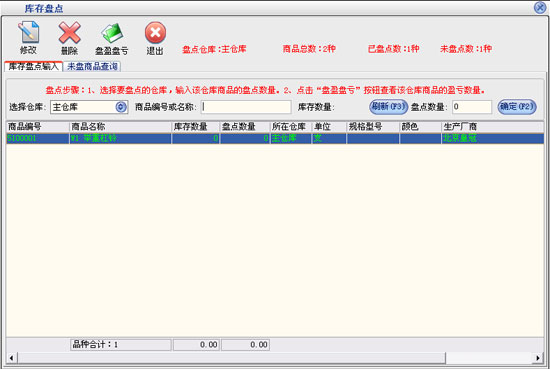This screenshot has height=369, width=550.
Task: Click the 库存数量 column header
Action: (x=195, y=127)
